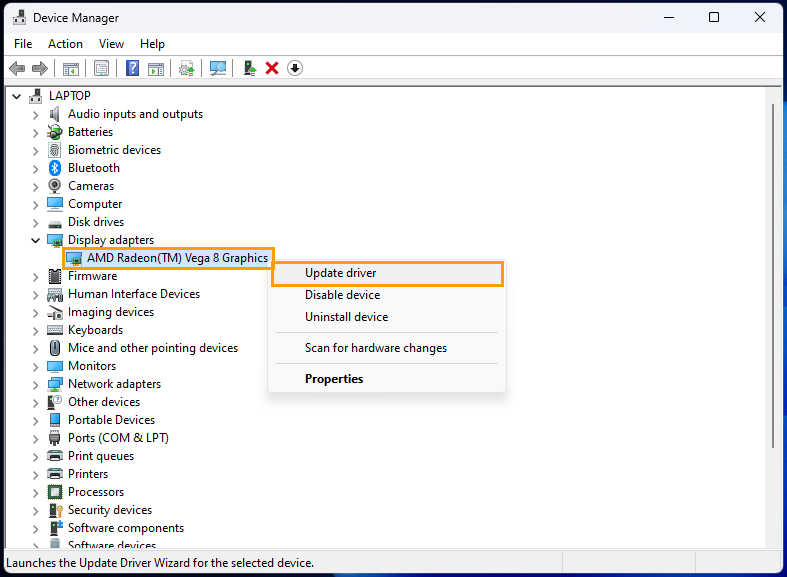Open the File menu

pos(23,44)
